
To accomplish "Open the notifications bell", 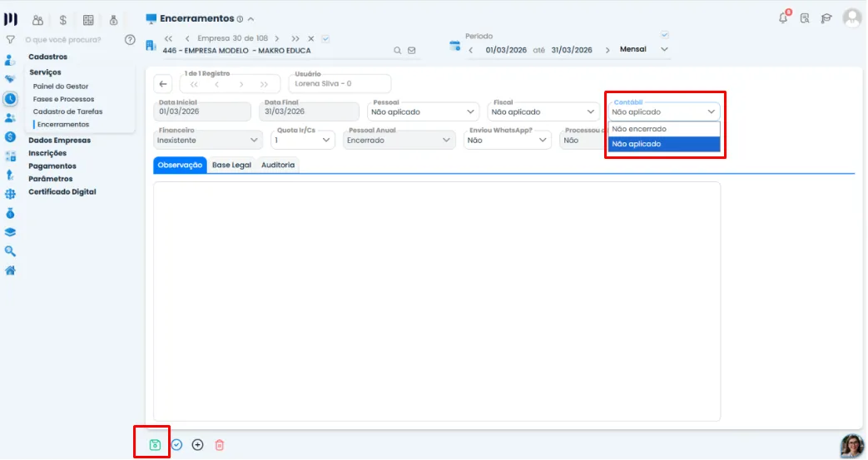I will tap(784, 17).
